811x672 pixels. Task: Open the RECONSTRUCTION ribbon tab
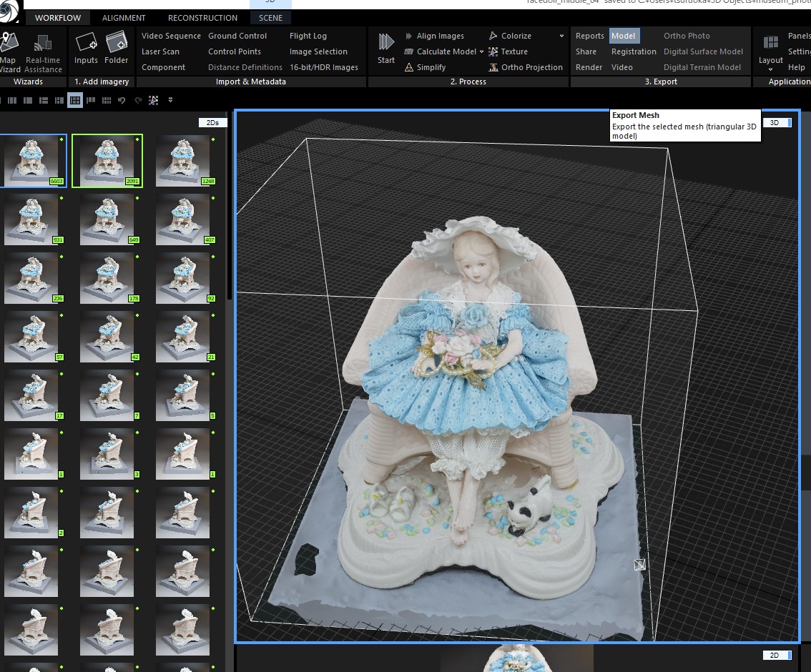(202, 18)
